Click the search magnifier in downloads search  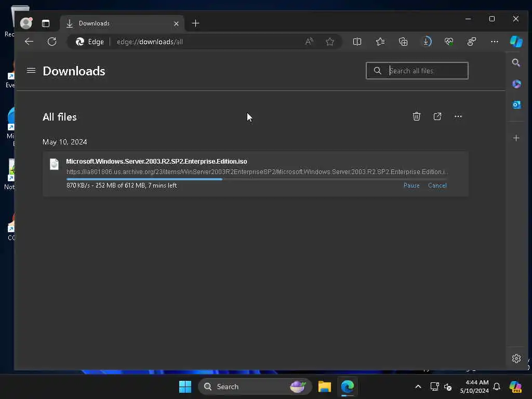pos(377,71)
